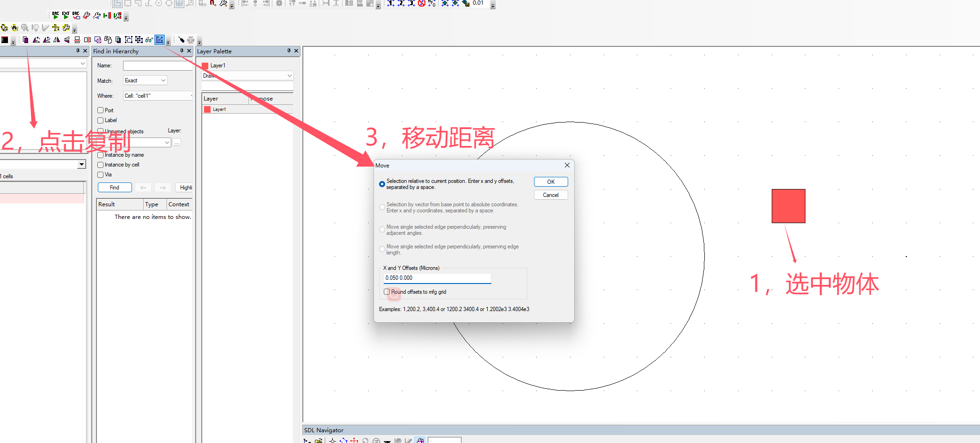Choose 'Selection by vector from base point' radio
Viewport: 980px width, 443px height.
pyautogui.click(x=382, y=207)
